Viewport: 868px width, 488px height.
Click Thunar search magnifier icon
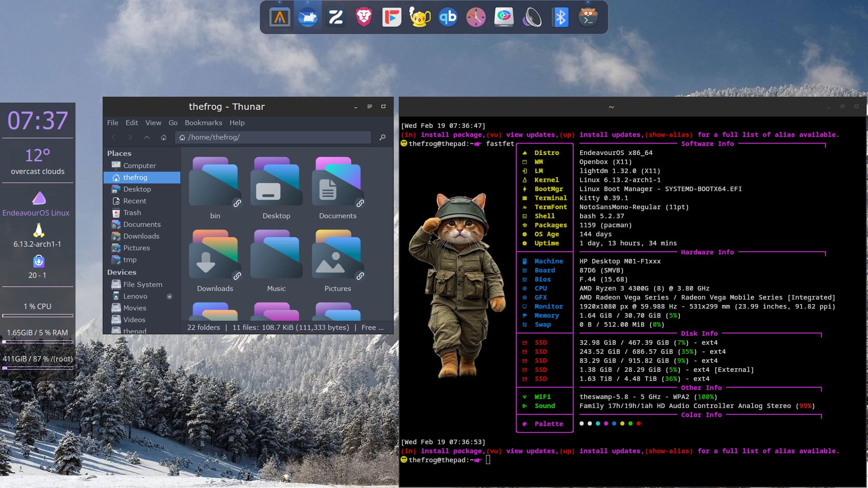click(382, 137)
